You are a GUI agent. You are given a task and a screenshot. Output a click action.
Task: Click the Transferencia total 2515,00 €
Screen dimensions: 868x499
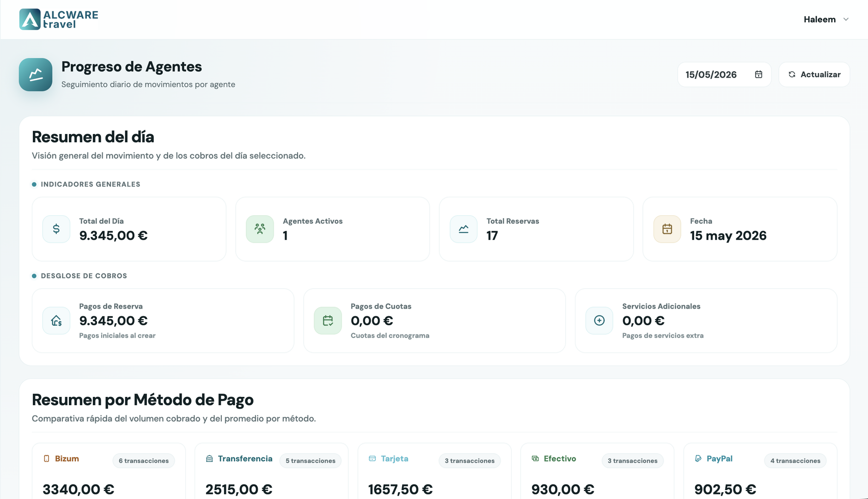coord(239,489)
